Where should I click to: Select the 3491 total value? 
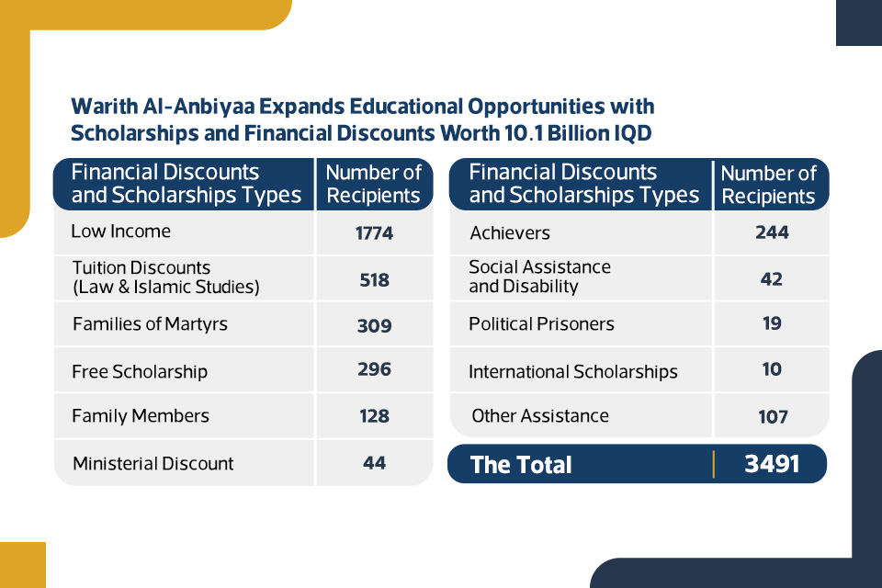point(772,464)
